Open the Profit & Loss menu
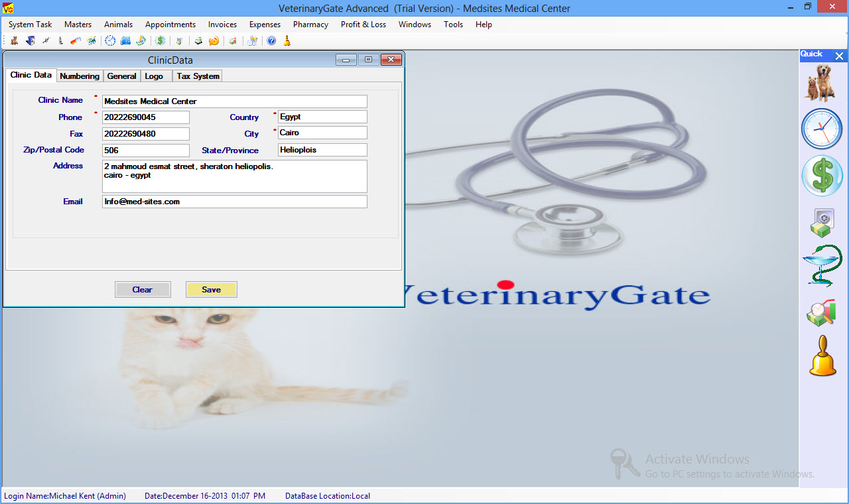 (363, 25)
